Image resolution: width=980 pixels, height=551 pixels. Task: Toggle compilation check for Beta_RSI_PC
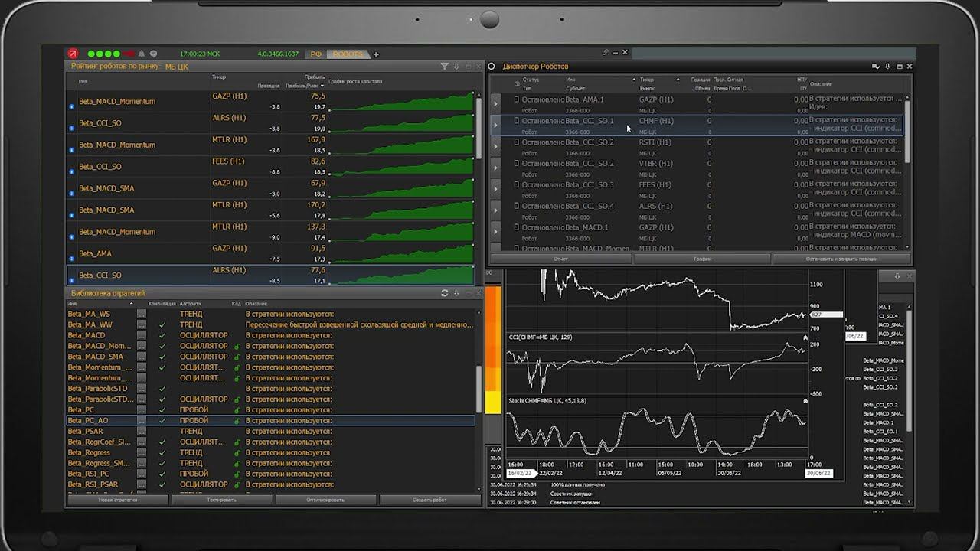162,474
